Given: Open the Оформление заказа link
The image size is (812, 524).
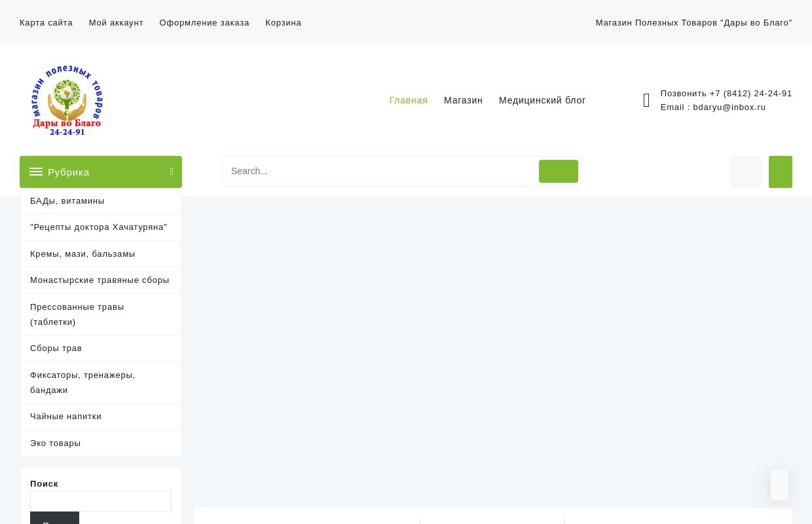Looking at the screenshot, I should [204, 22].
